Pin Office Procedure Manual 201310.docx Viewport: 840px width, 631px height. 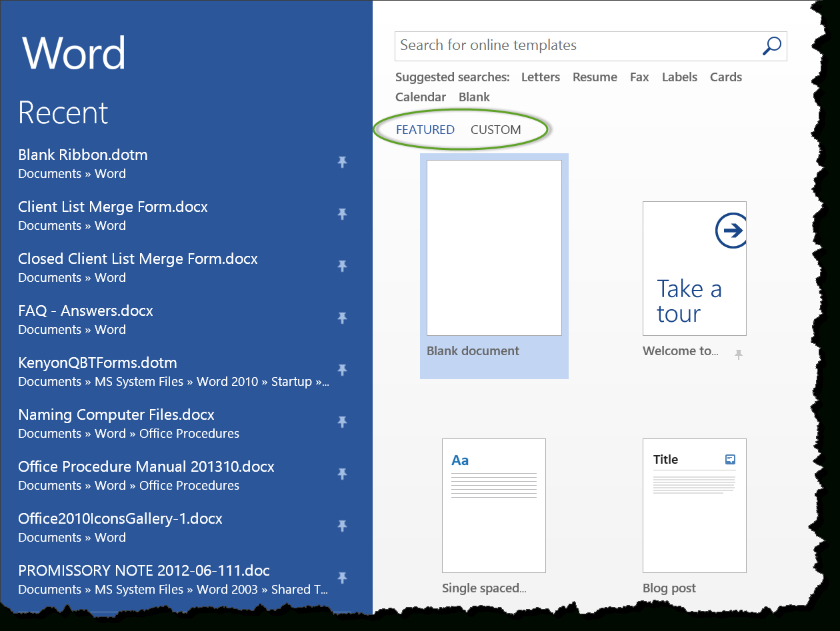click(342, 474)
